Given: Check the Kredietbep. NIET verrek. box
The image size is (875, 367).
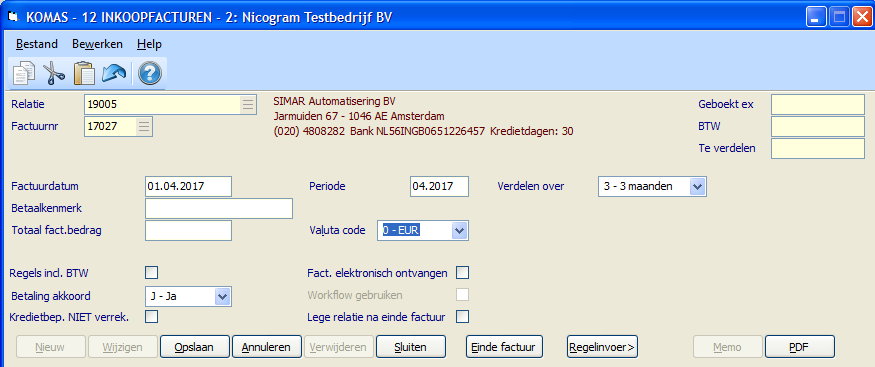Looking at the screenshot, I should coord(151,317).
